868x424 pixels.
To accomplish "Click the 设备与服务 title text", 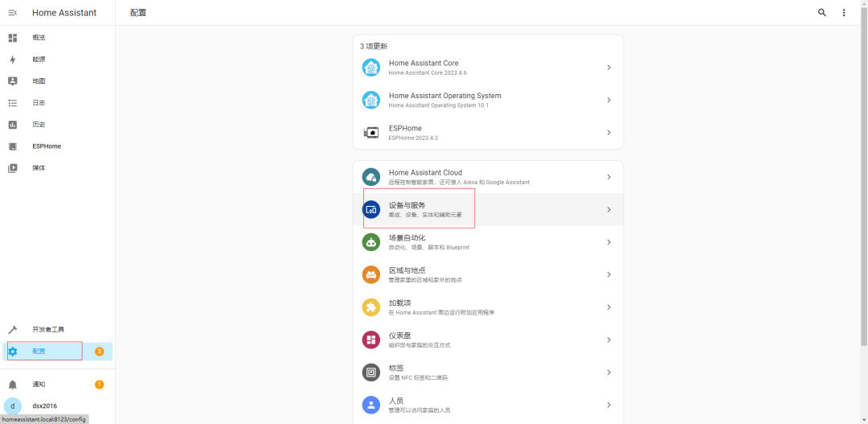I will 407,205.
